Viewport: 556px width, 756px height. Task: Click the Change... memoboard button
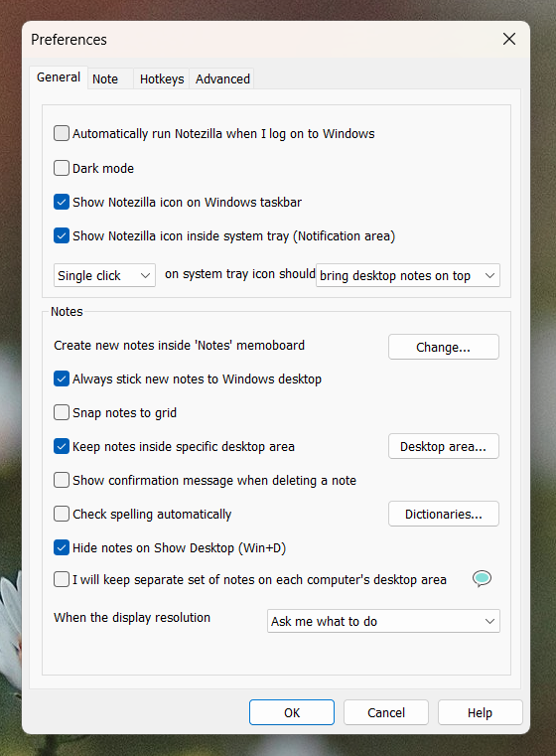(443, 347)
